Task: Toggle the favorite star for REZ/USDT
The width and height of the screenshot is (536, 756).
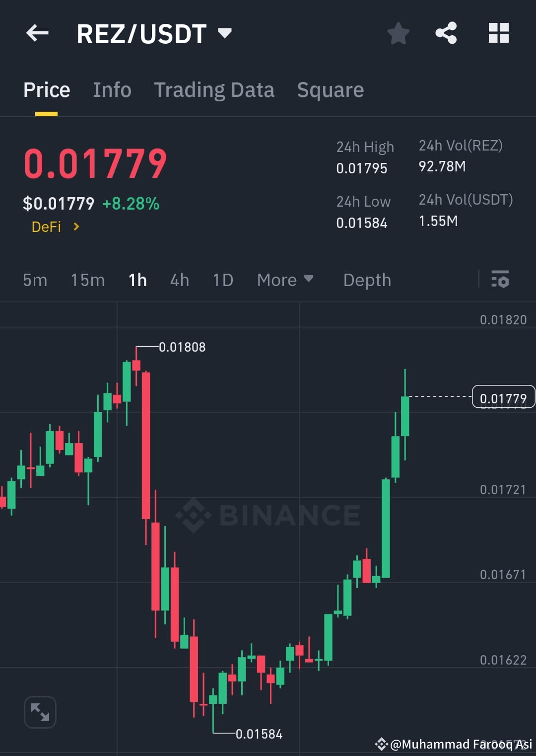Action: [x=398, y=33]
